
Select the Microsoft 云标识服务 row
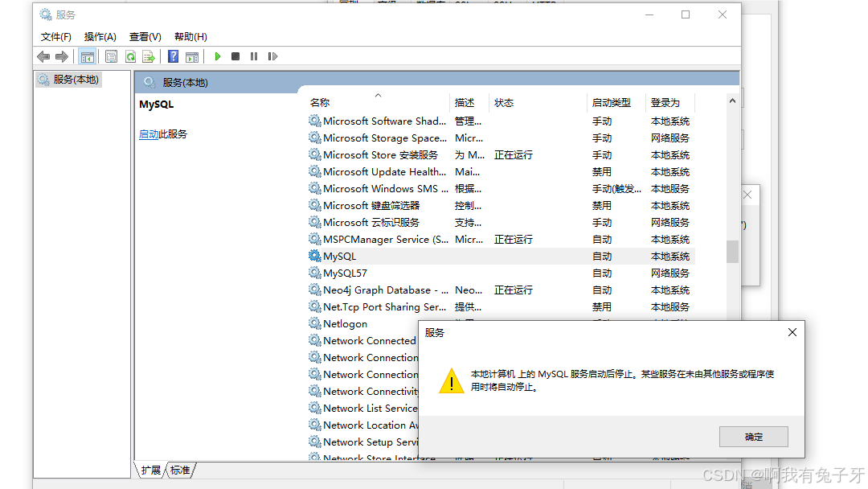[501, 222]
